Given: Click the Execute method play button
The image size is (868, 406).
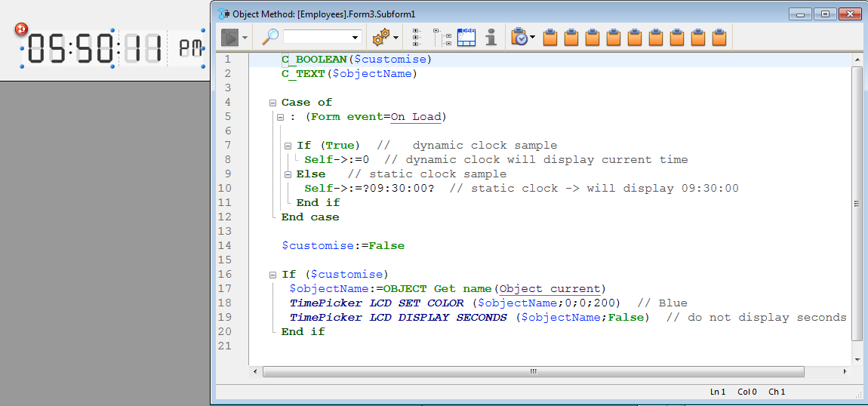Looking at the screenshot, I should tap(230, 37).
